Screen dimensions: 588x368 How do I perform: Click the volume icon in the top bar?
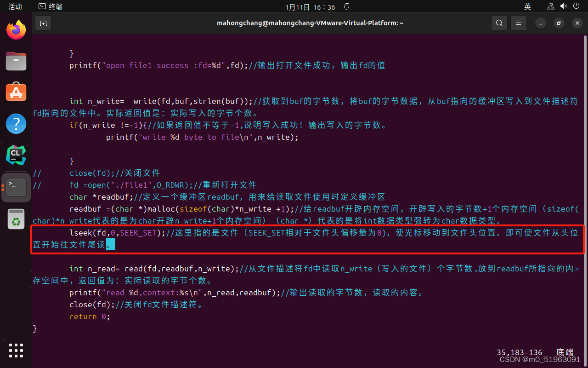(x=564, y=6)
